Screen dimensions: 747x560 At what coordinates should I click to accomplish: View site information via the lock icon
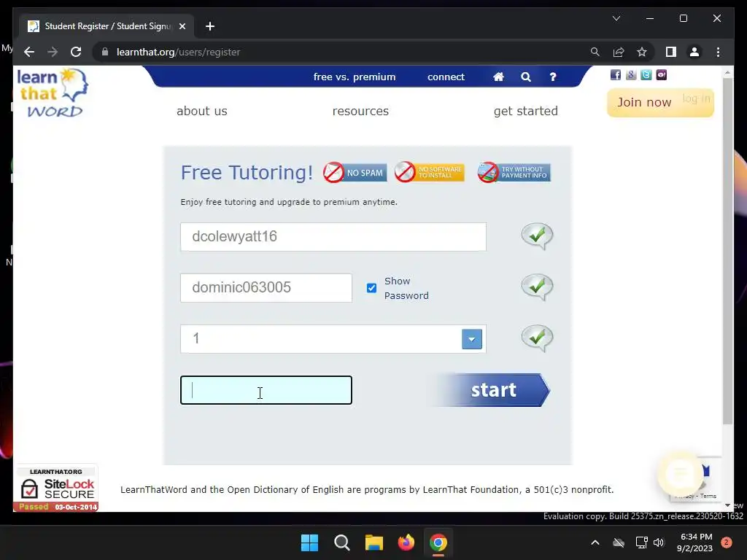tap(105, 52)
